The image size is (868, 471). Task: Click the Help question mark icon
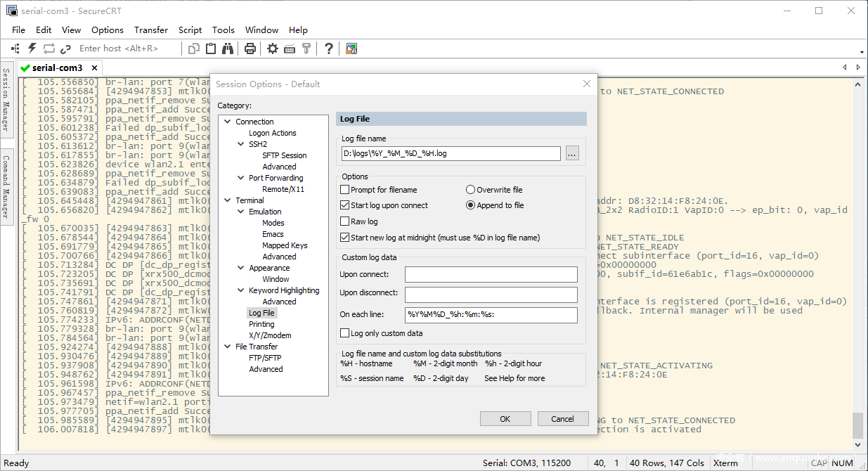[x=328, y=49]
